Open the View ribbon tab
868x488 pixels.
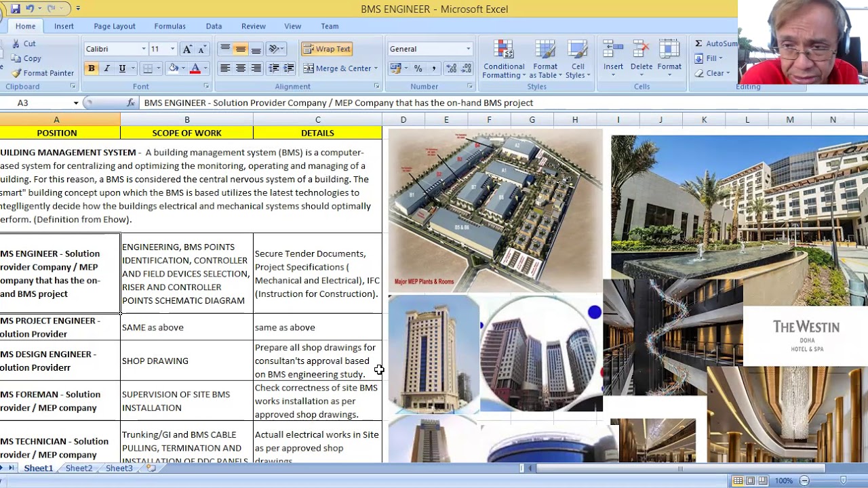pos(292,26)
